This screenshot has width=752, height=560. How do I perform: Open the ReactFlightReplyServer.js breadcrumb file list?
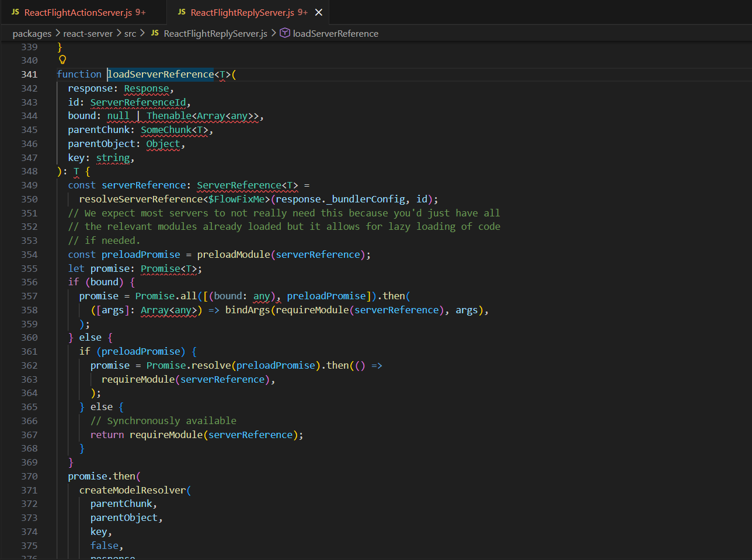(215, 34)
